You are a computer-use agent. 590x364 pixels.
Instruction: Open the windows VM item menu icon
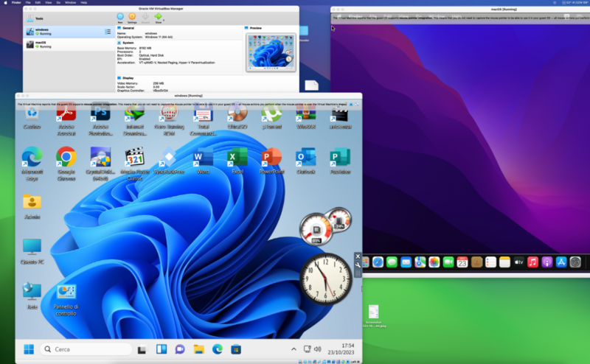click(x=108, y=32)
